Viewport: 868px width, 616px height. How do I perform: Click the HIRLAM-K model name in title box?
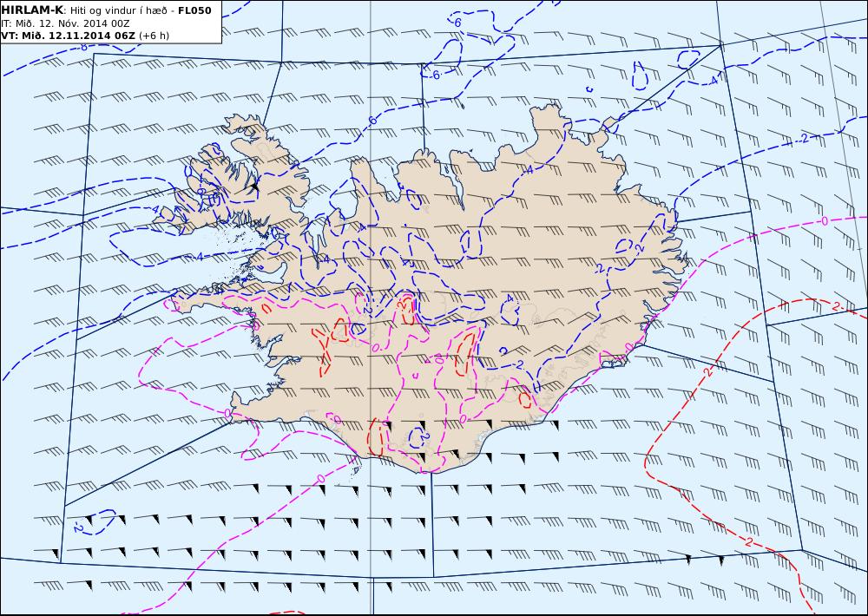tap(32, 10)
